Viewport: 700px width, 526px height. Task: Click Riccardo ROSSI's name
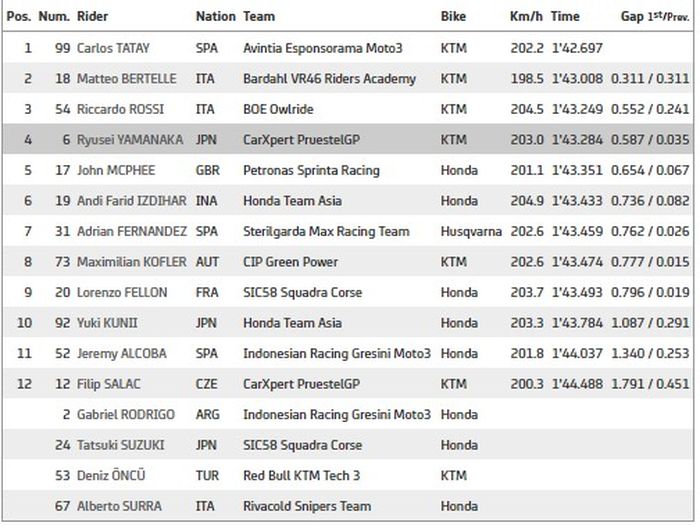pos(118,109)
